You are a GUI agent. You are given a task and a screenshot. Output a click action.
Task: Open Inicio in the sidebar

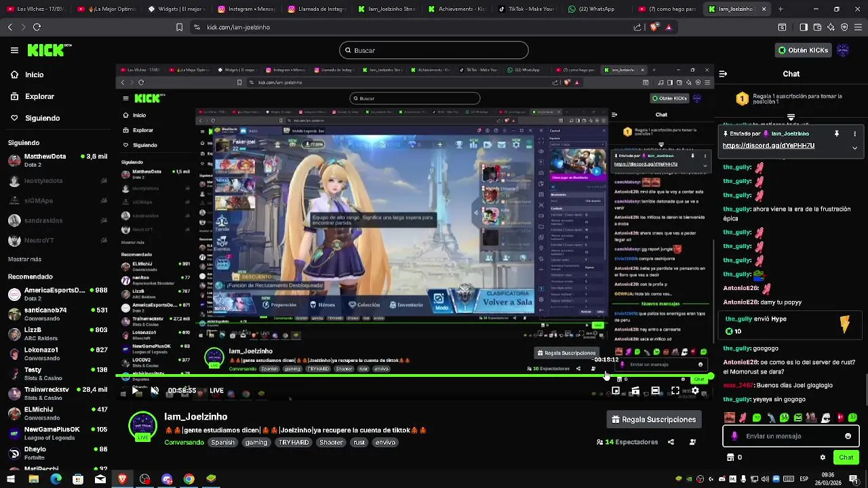click(35, 75)
